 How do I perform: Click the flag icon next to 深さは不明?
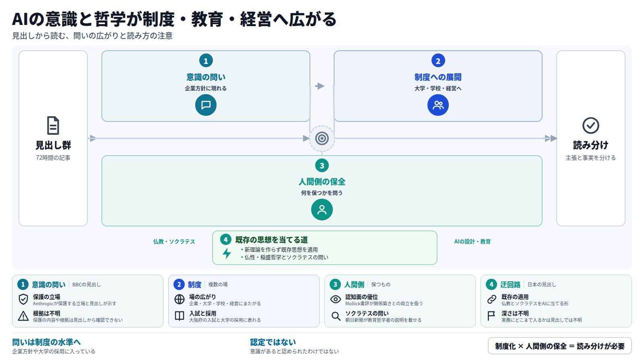492,316
